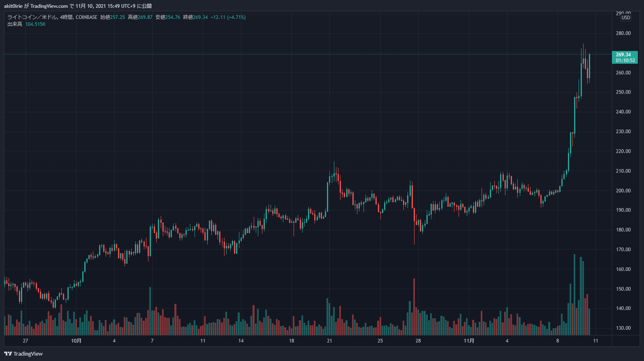Click the 7 date label on time axis
644x361 pixels.
click(x=152, y=341)
